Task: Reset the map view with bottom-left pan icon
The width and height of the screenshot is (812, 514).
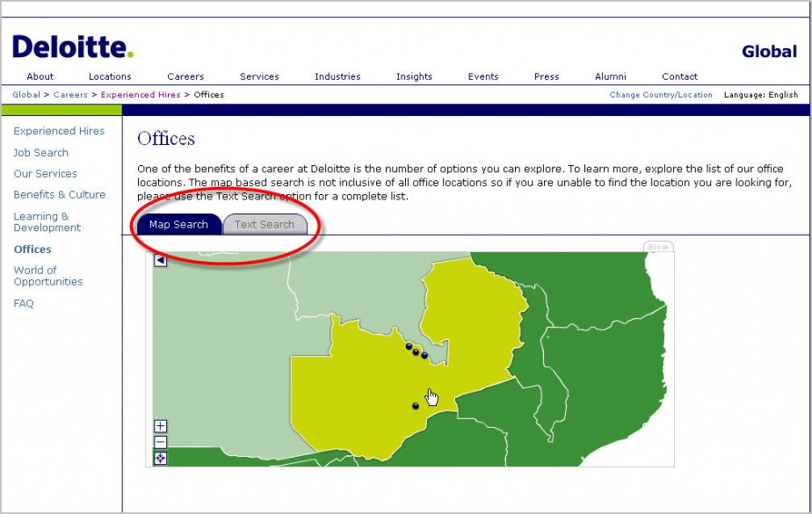Action: coord(160,458)
